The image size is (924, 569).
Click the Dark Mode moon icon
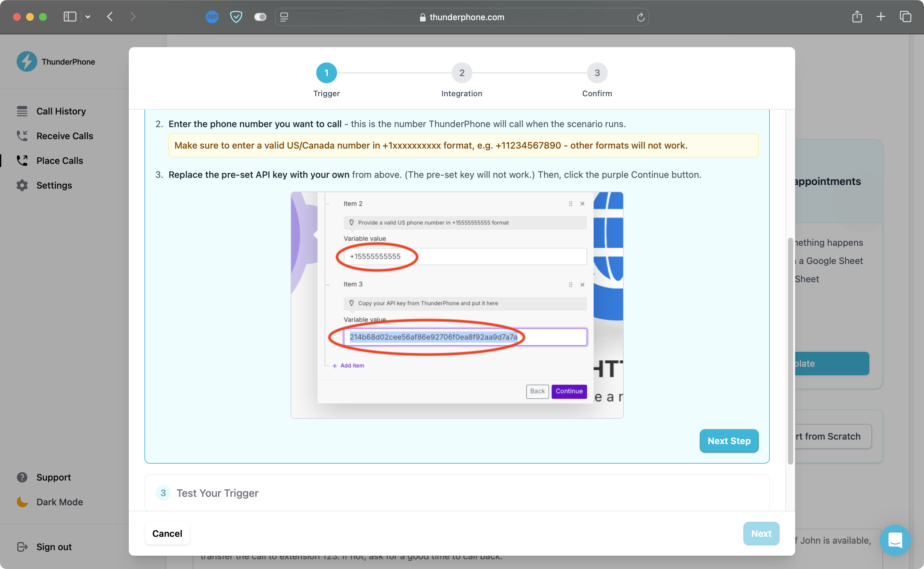[x=22, y=502]
